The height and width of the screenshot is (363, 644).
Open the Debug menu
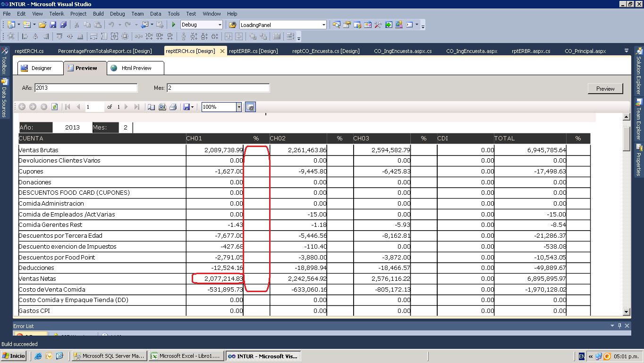coord(118,14)
